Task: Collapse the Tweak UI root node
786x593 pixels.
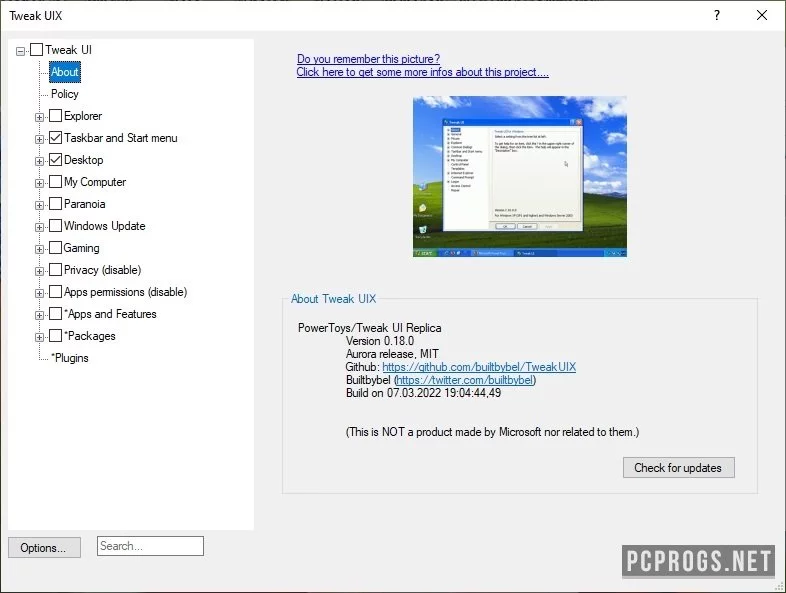Action: pos(21,51)
